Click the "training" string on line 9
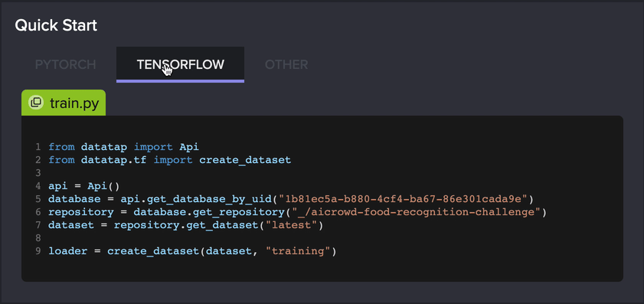The width and height of the screenshot is (644, 304). pos(298,251)
